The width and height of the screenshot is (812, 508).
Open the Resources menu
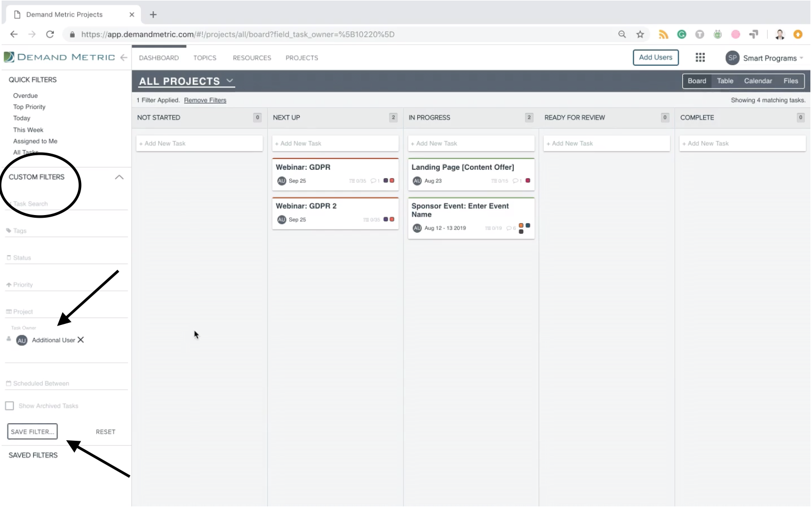coord(252,58)
